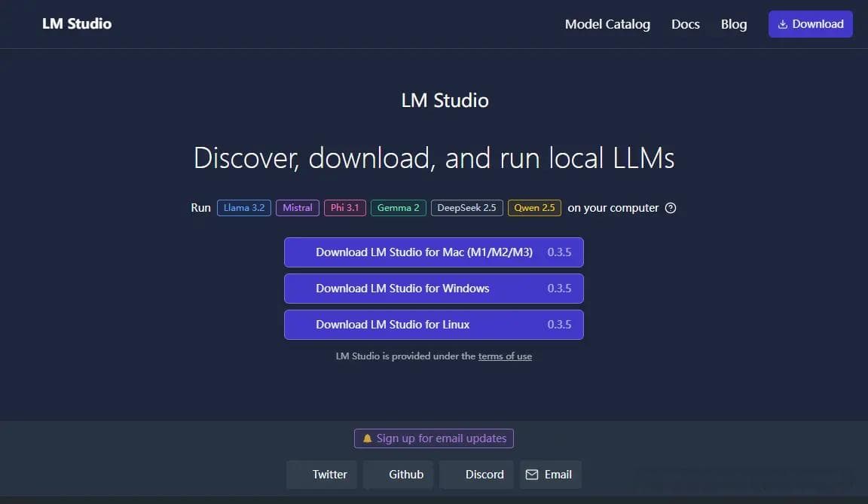Click the 0.3.5 version on the Mac button
This screenshot has height=504, width=868.
pos(559,252)
